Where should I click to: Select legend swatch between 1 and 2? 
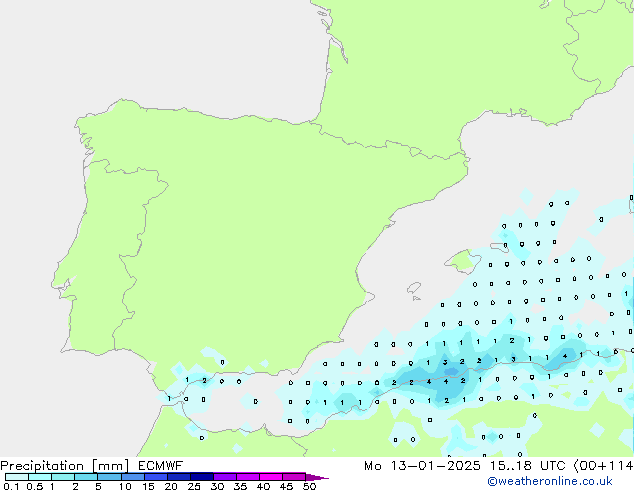click(x=63, y=477)
